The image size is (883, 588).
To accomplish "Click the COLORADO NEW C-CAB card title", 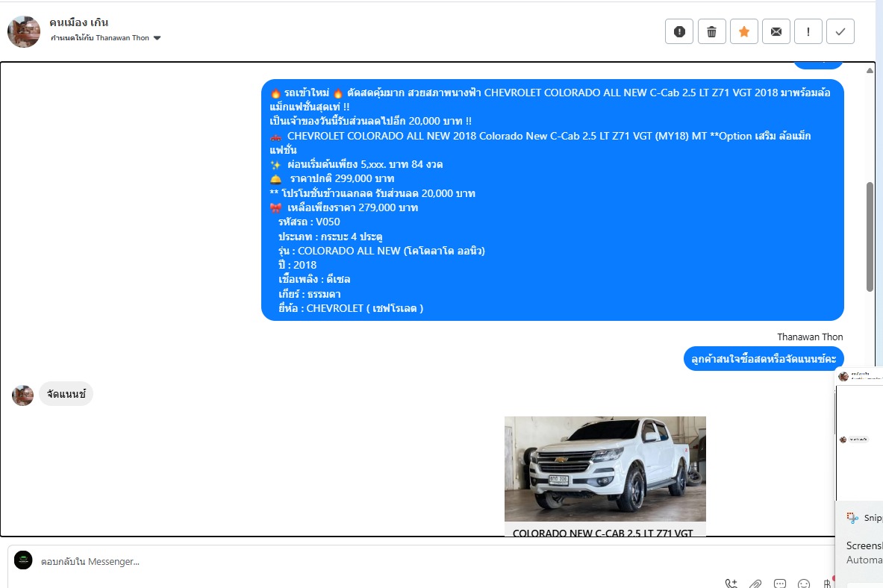I will coord(602,533).
